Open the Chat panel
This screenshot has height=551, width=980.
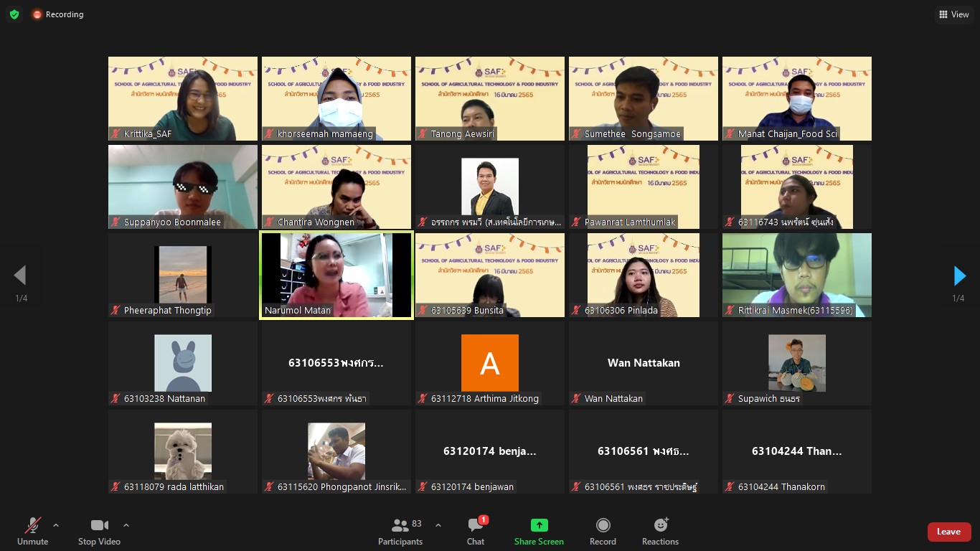point(476,532)
